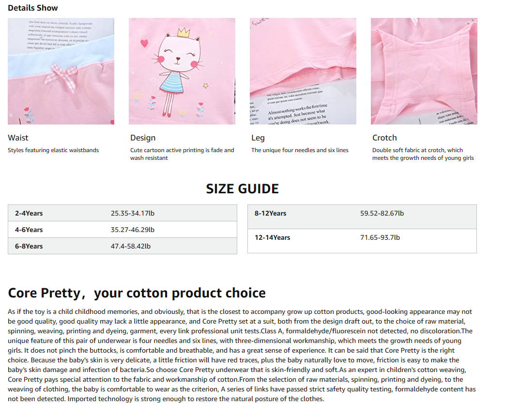Click the Waist detail image with bow
The width and height of the screenshot is (505, 420).
point(61,71)
